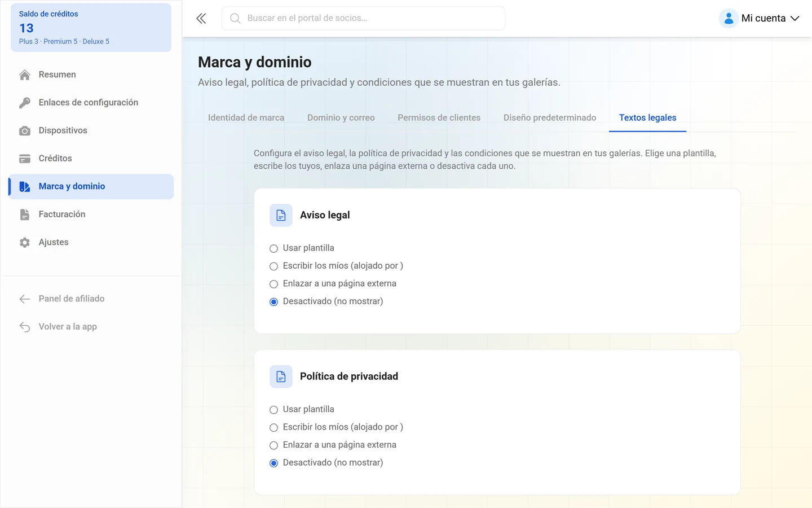Image resolution: width=812 pixels, height=508 pixels.
Task: Open Resumen in the sidebar
Action: (91, 75)
